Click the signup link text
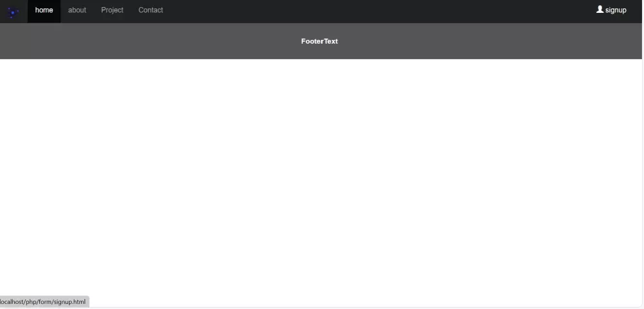This screenshot has height=309, width=644. click(x=616, y=10)
